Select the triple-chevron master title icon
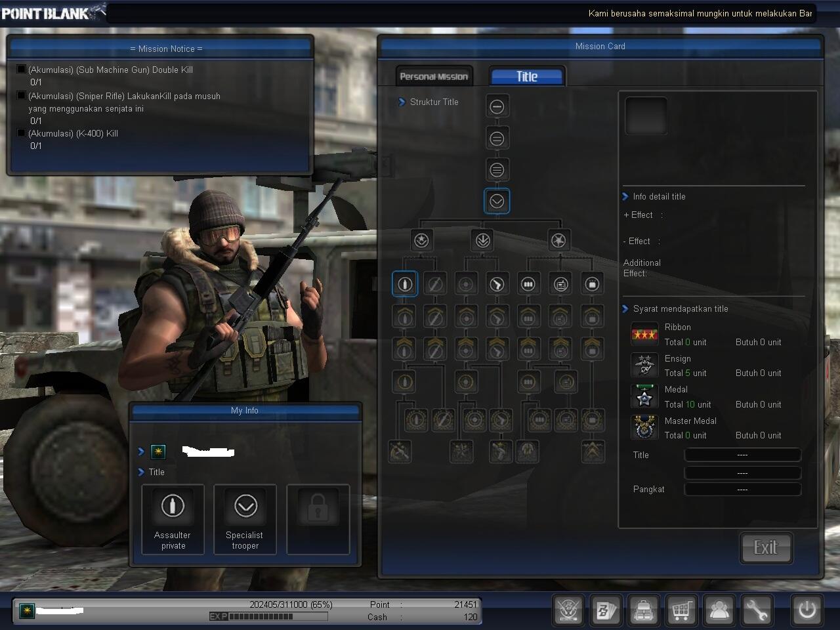This screenshot has width=840, height=630. (x=593, y=451)
